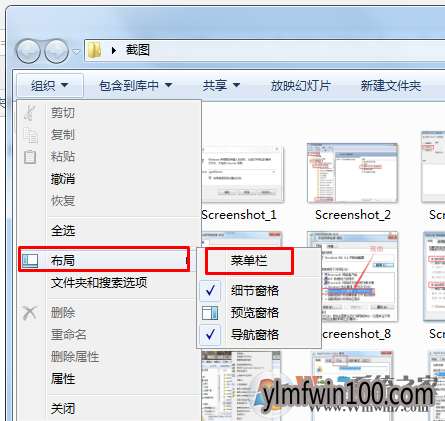Click the Copy pages icon
This screenshot has height=421, width=445.
coord(30,135)
